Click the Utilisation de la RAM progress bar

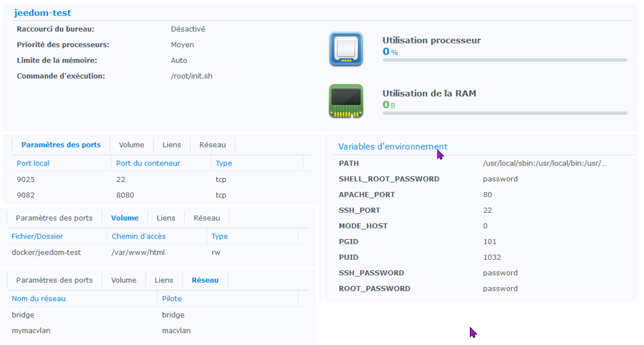click(x=504, y=113)
